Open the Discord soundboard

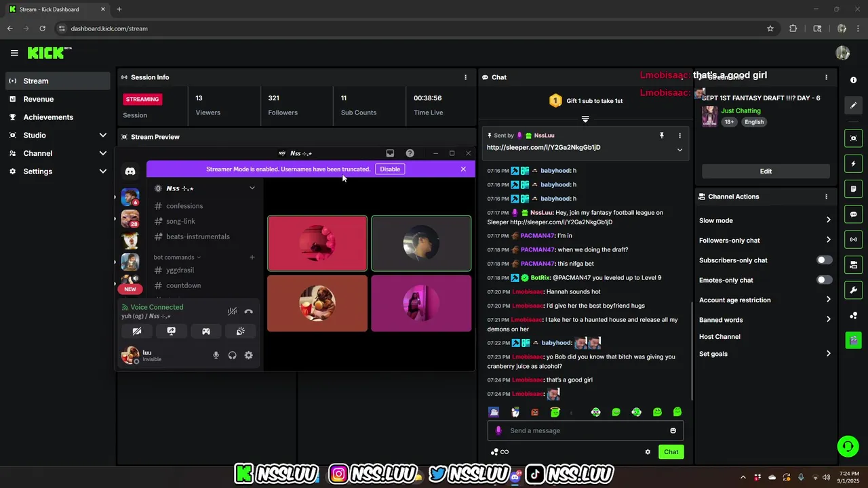pyautogui.click(x=240, y=331)
